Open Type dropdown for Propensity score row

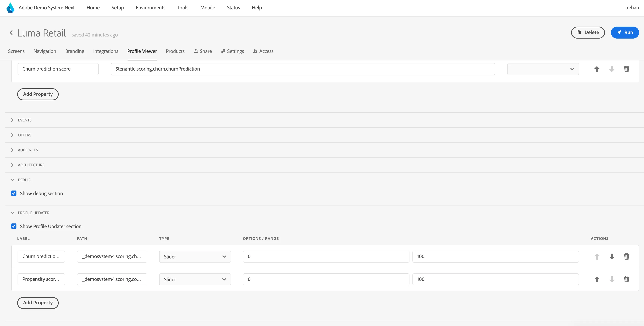tap(195, 279)
